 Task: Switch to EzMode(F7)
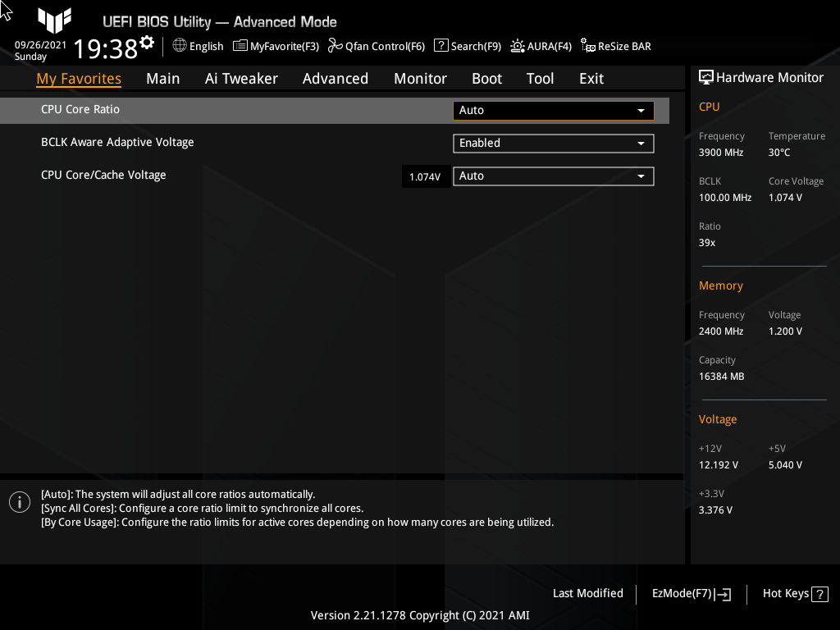click(690, 593)
